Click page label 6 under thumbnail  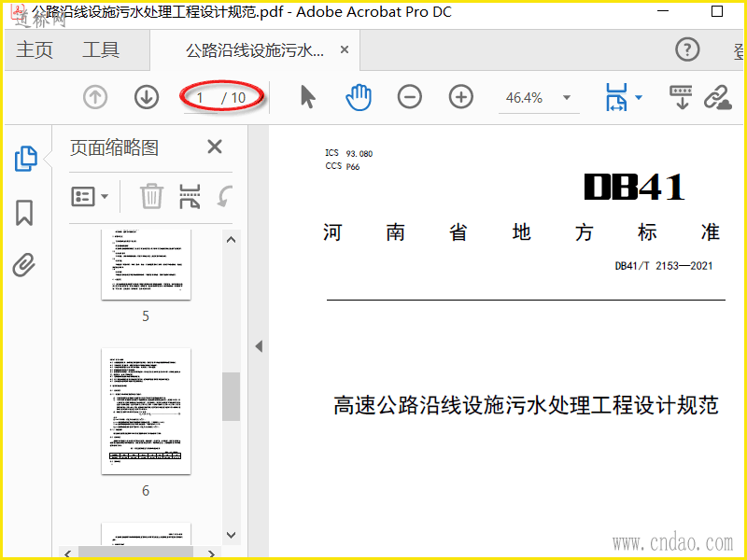[x=146, y=491]
